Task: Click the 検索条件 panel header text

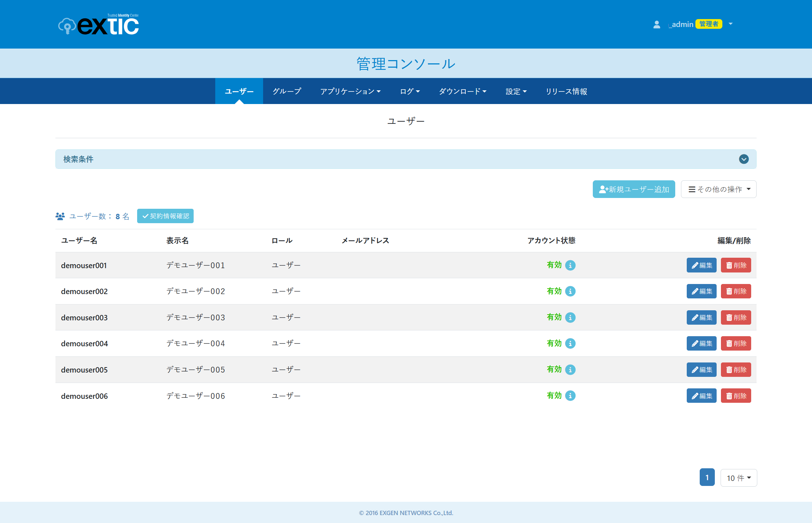Action: coord(78,159)
